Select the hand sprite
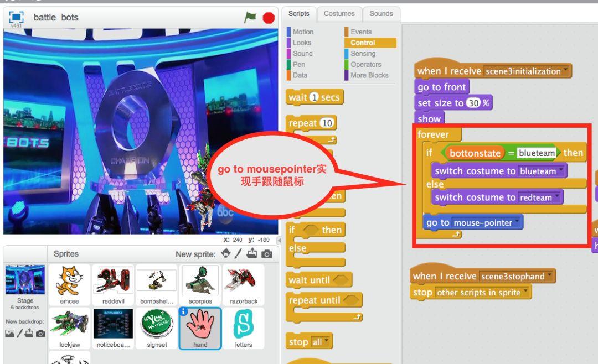Viewport: 598px width, 364px height. 200,328
